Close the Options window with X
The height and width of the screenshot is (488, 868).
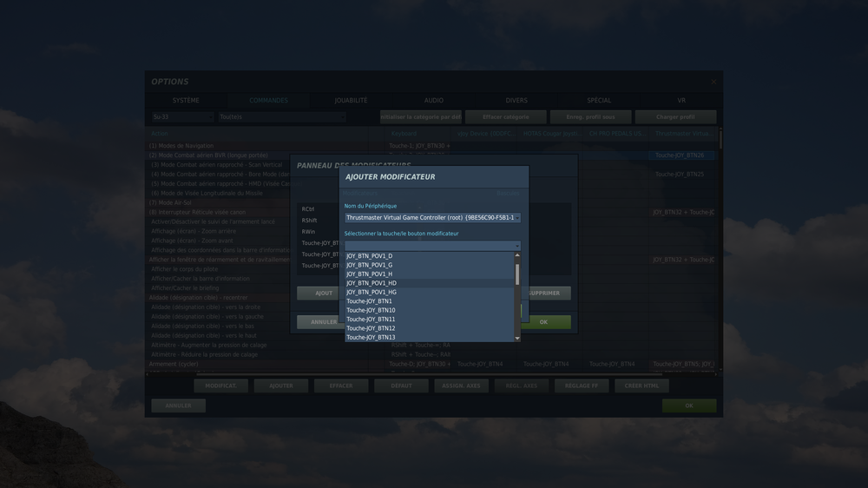click(x=713, y=82)
